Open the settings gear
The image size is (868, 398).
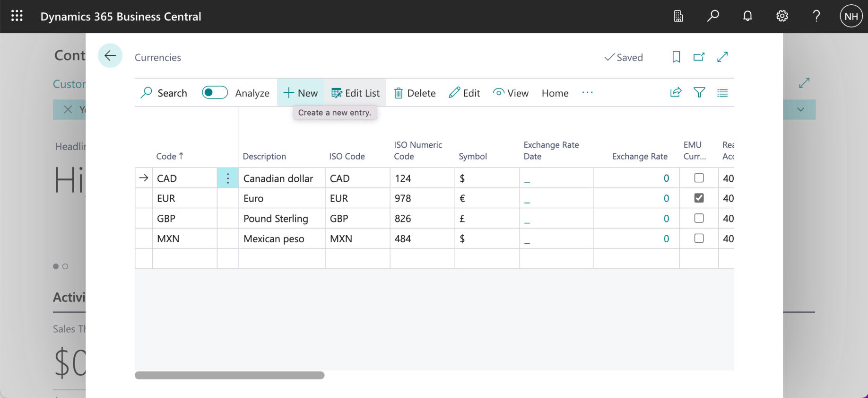point(782,16)
